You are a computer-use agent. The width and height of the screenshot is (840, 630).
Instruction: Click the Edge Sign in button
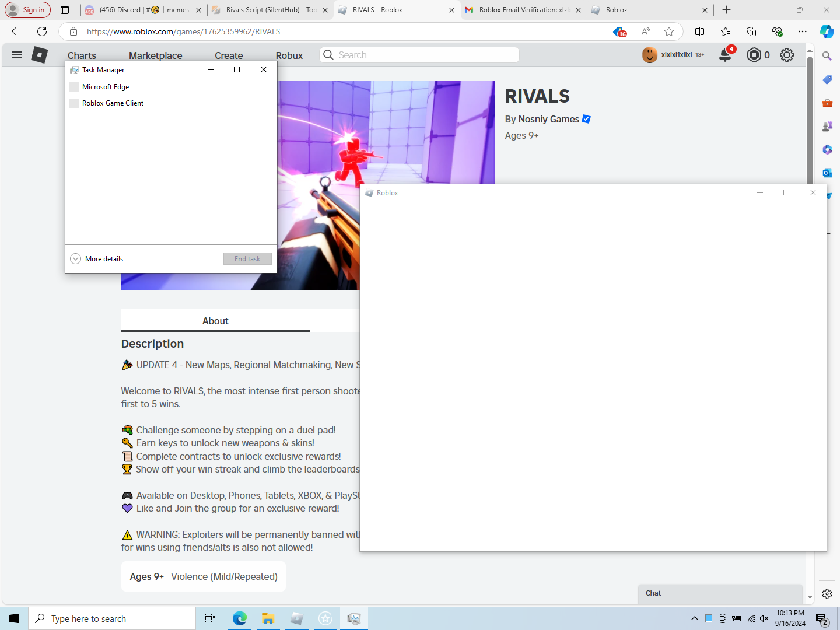tap(27, 10)
